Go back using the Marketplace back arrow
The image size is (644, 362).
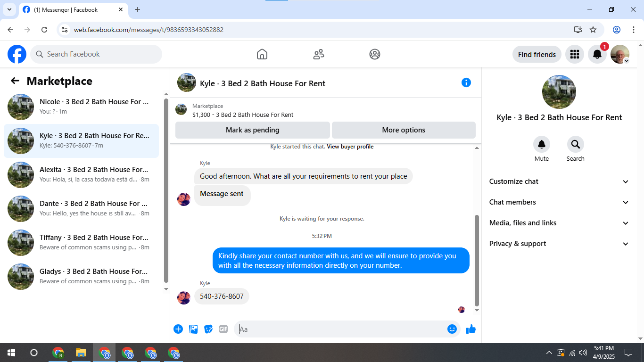coord(15,81)
